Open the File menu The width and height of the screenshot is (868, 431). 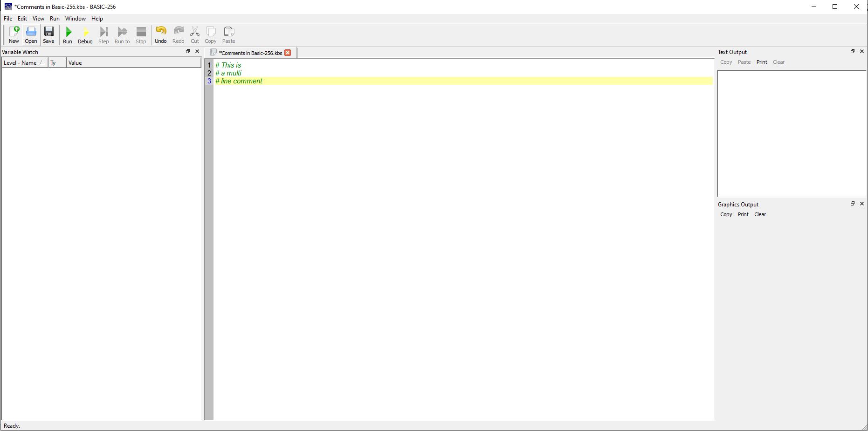pos(8,19)
